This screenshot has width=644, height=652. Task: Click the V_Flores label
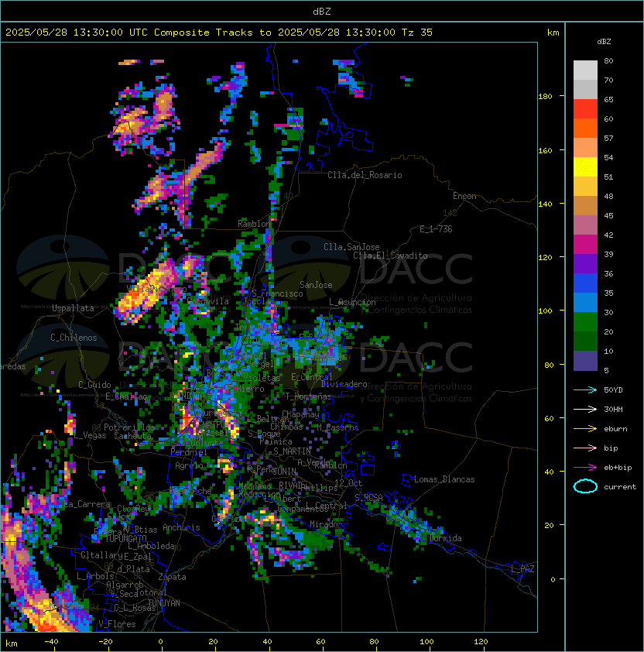[117, 624]
